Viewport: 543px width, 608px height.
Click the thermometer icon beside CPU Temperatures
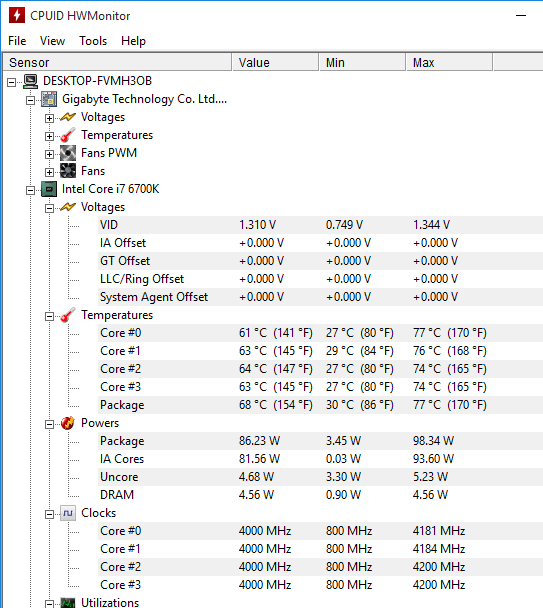68,315
